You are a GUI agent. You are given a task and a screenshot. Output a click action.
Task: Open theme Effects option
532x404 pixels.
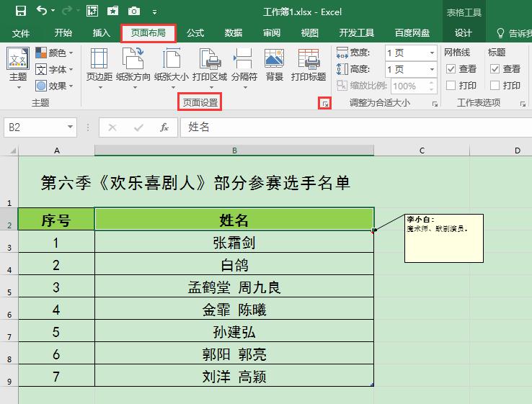coord(54,86)
